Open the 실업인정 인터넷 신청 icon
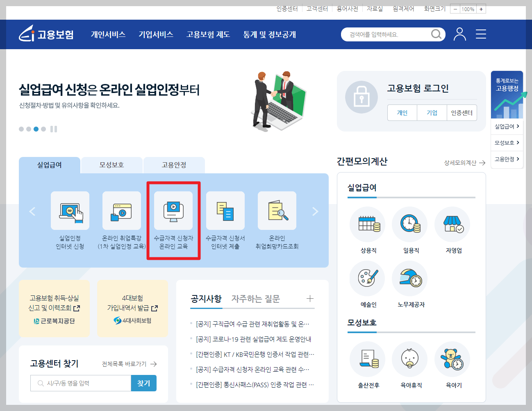 [70, 211]
